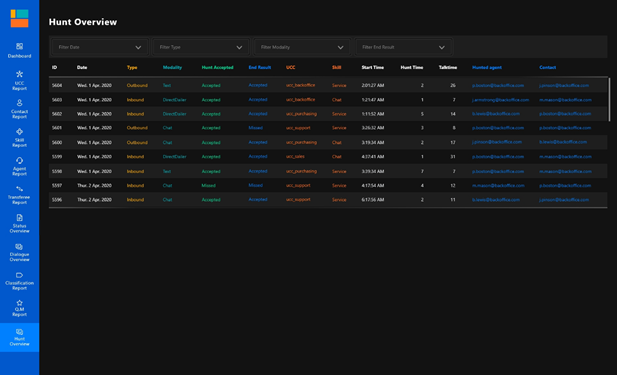Expand the Filter Date dropdown
Viewport: 617px width, 375px height.
99,47
